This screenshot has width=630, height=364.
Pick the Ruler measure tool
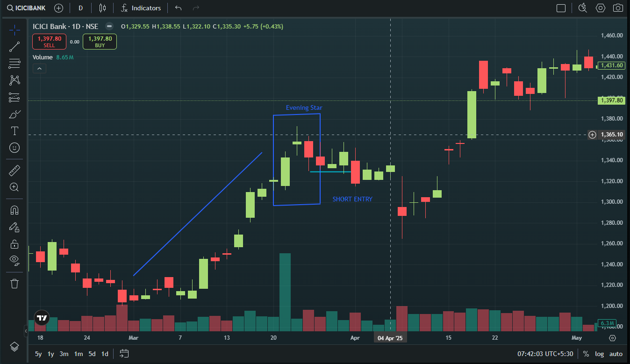[x=14, y=171]
